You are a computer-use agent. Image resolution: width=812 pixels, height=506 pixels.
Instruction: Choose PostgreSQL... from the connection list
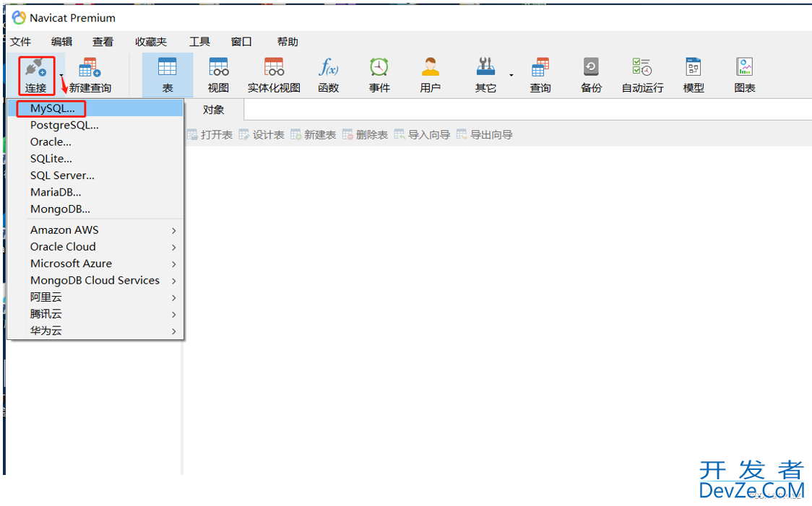tap(95, 125)
